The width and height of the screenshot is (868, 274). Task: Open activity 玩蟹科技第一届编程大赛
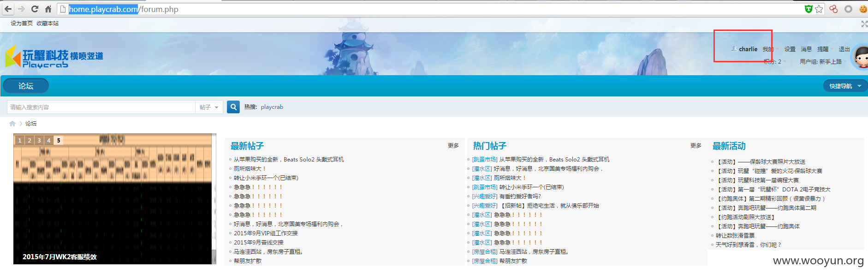tap(757, 180)
